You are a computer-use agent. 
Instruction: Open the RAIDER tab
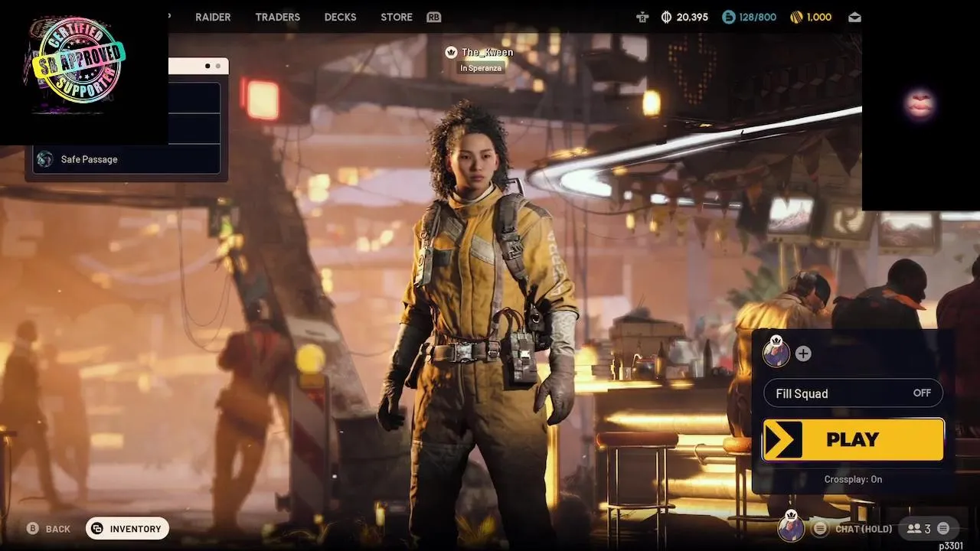pyautogui.click(x=213, y=17)
